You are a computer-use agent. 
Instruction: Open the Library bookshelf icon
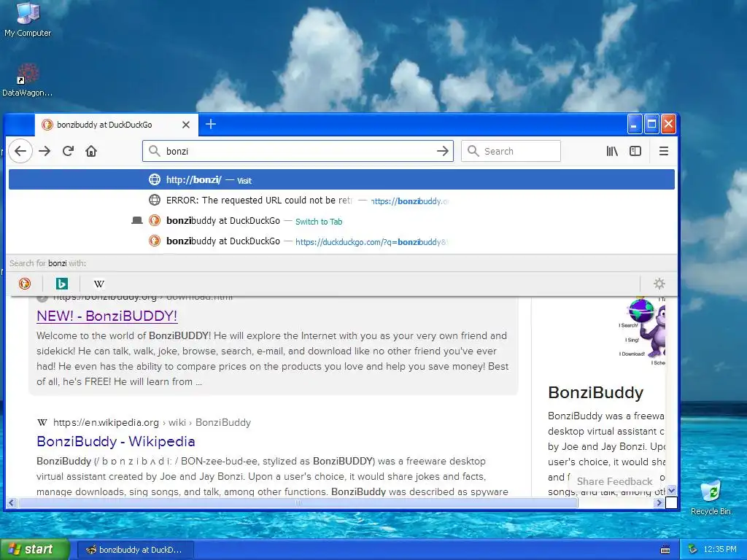612,152
